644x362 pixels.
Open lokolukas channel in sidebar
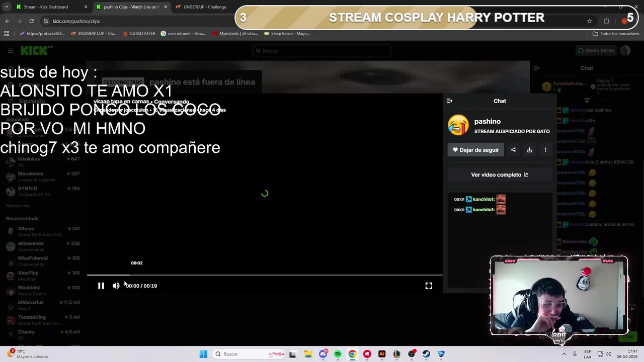coord(43,162)
